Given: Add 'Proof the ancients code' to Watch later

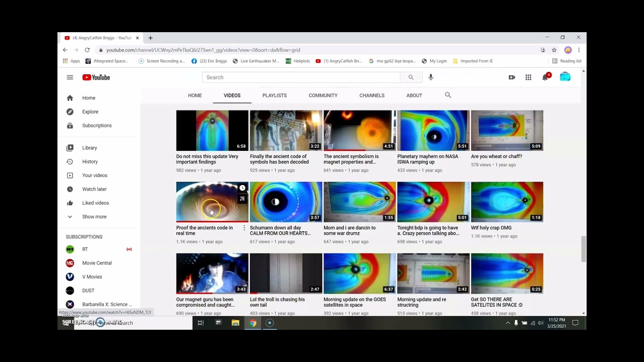Looking at the screenshot, I should (243, 188).
